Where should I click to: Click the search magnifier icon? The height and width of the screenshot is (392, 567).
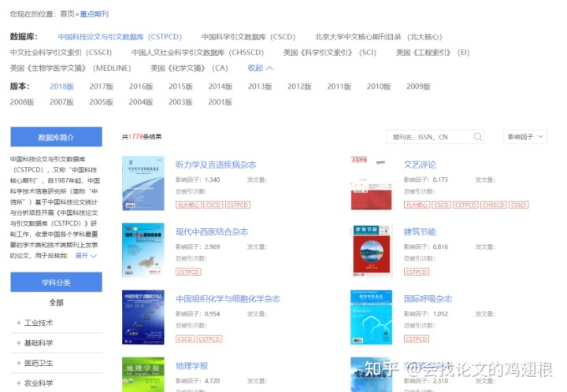(x=477, y=136)
